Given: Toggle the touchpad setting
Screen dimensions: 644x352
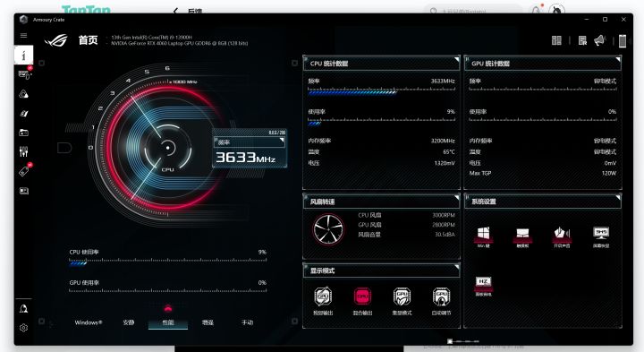Looking at the screenshot, I should click(x=522, y=237).
